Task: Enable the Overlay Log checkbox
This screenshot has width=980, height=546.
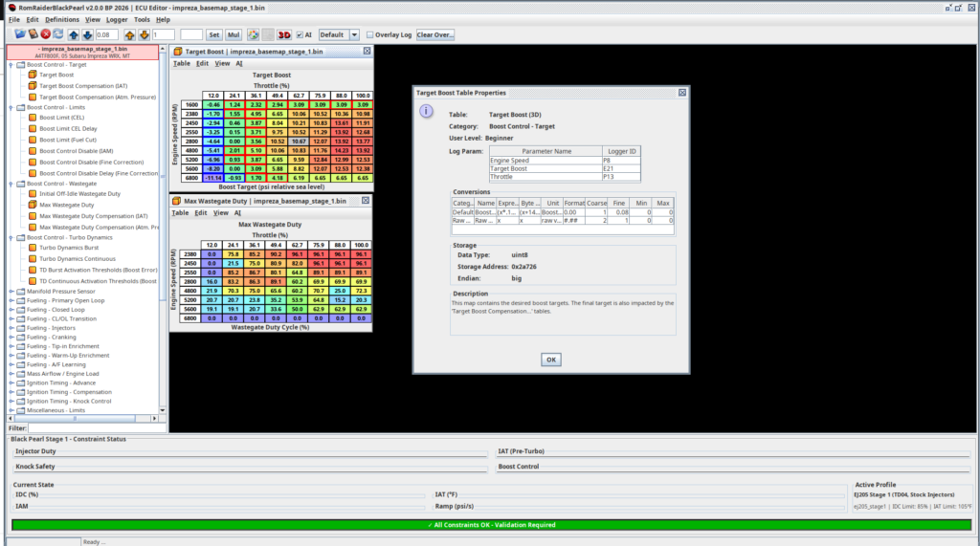Action: (x=370, y=34)
